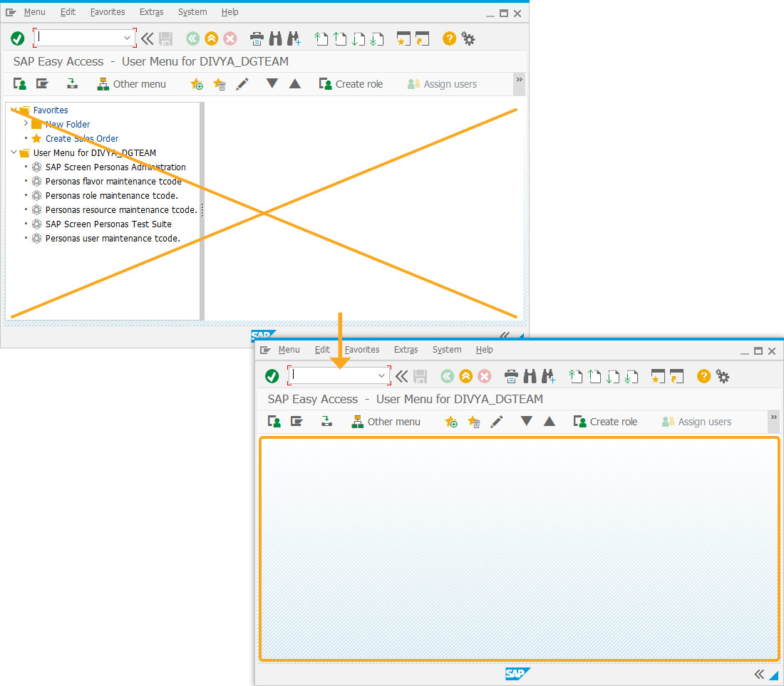Open Extras menu in lower window
This screenshot has width=784, height=686.
(x=406, y=350)
